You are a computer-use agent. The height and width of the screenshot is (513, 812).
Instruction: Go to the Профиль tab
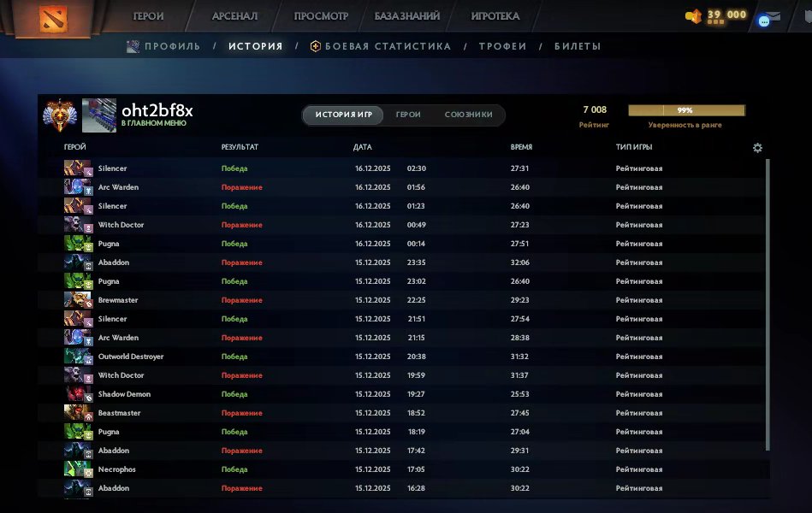(x=171, y=46)
